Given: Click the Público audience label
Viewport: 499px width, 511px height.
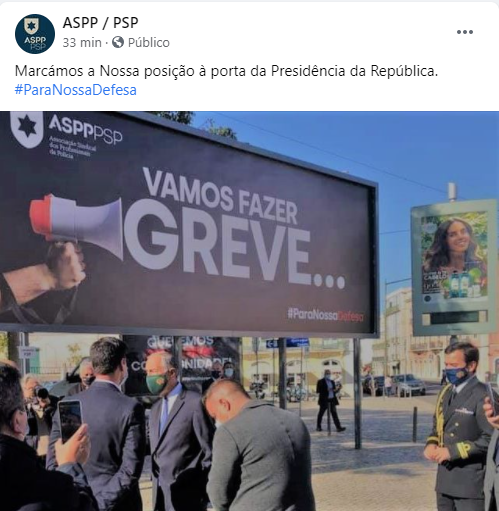Looking at the screenshot, I should (149, 43).
